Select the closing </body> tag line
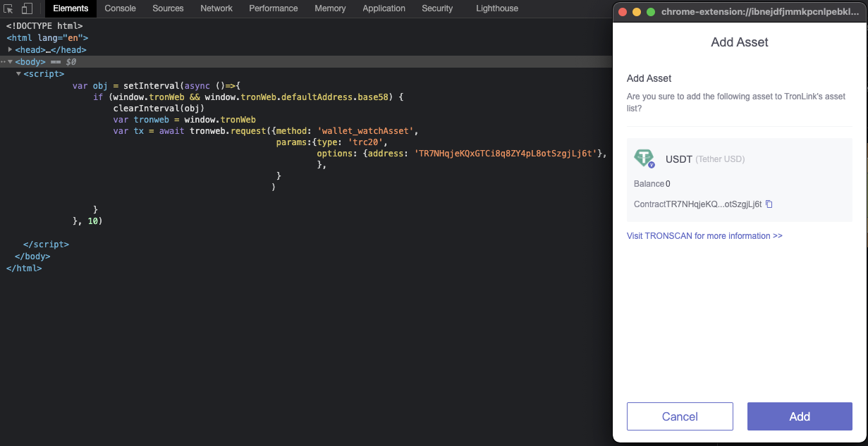This screenshot has height=446, width=868. coord(32,256)
